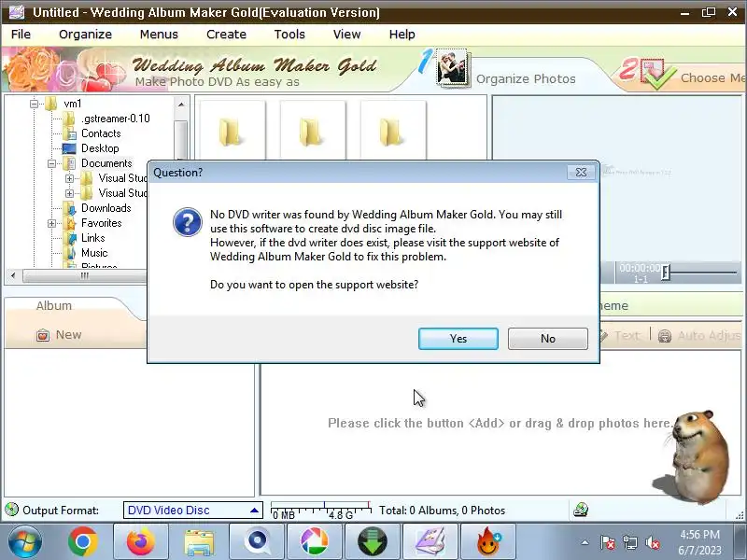Open the Help menu
This screenshot has height=560, width=747.
coord(402,35)
